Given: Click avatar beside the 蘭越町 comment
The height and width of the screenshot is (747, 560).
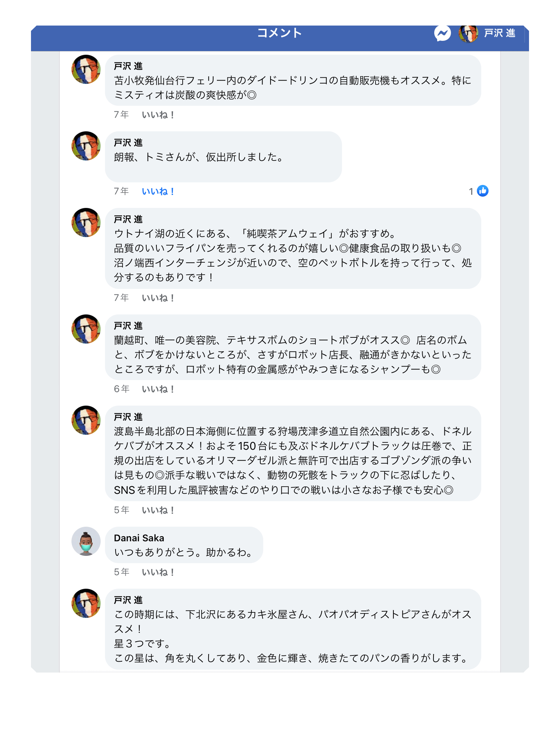Looking at the screenshot, I should click(x=86, y=329).
